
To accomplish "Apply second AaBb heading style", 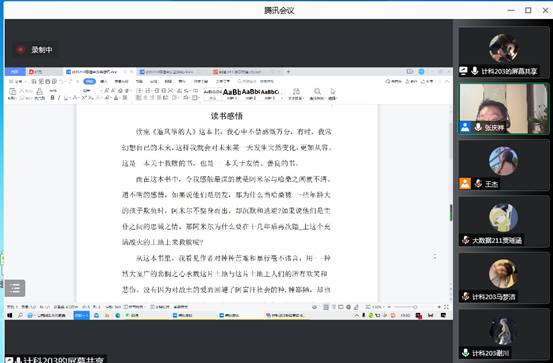I will (251, 93).
